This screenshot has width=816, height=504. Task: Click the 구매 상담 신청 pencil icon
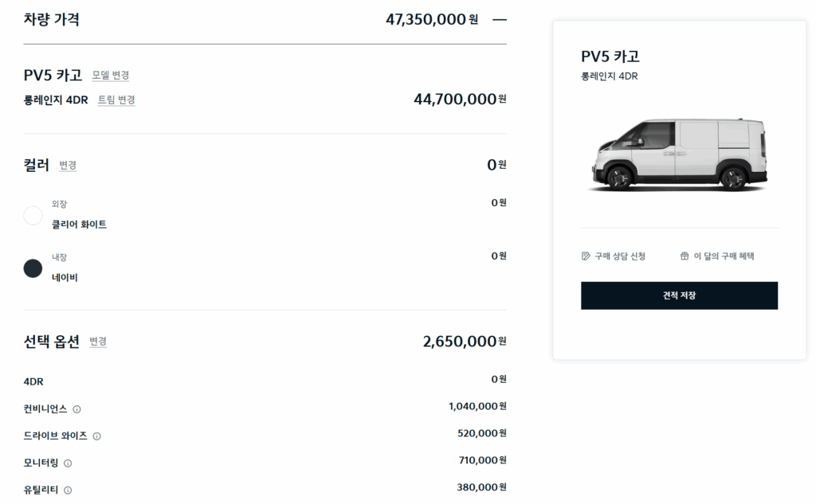586,256
